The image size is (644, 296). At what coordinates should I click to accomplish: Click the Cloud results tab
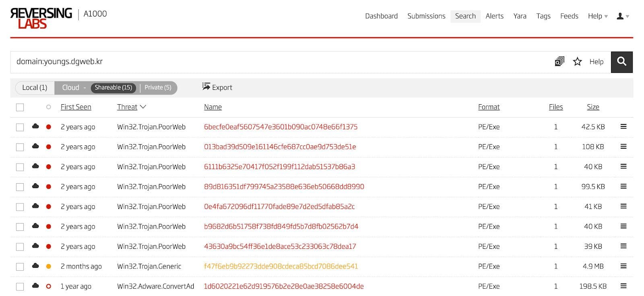(x=70, y=87)
